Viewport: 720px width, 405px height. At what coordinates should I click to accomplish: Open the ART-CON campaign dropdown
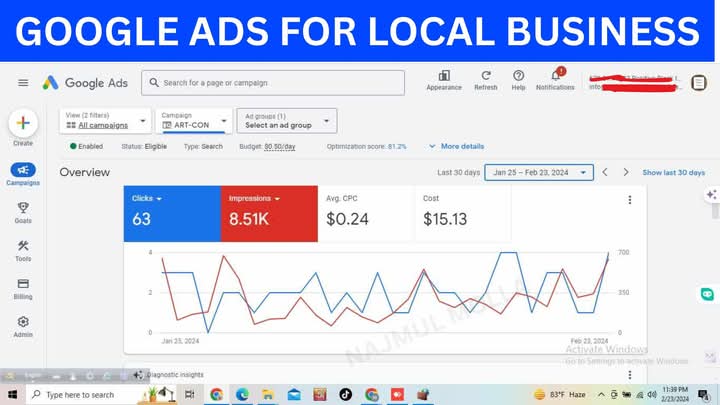coord(195,121)
